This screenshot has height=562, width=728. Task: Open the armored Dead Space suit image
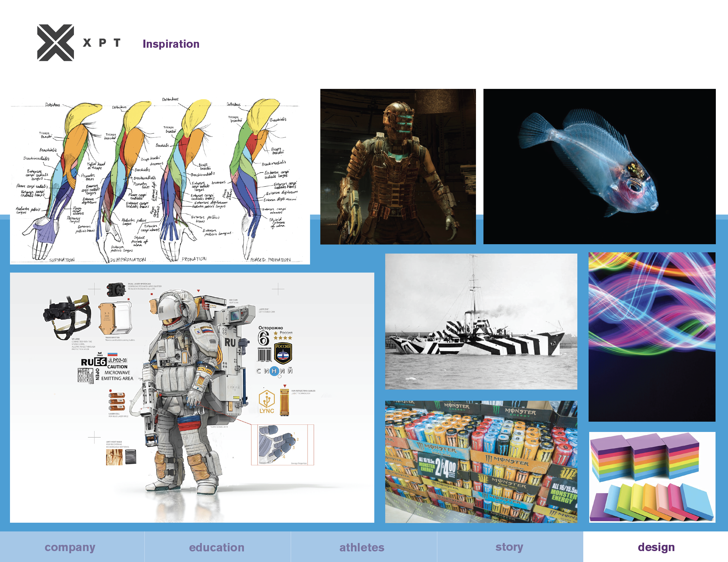pyautogui.click(x=398, y=167)
